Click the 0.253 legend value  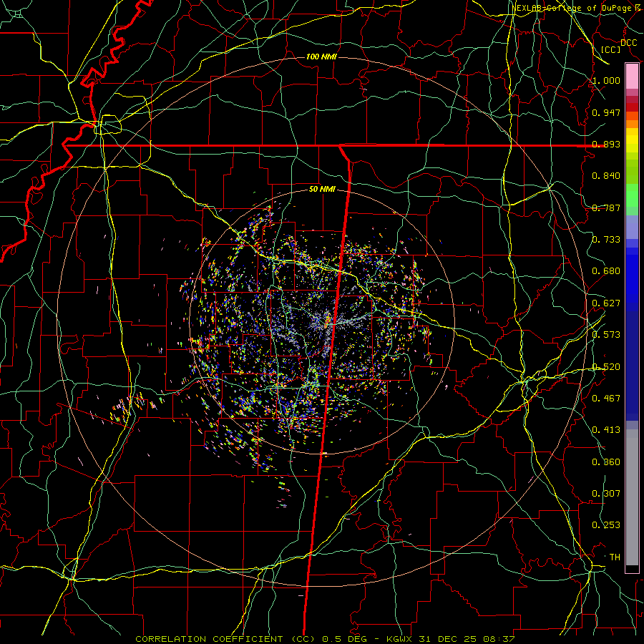(x=606, y=525)
